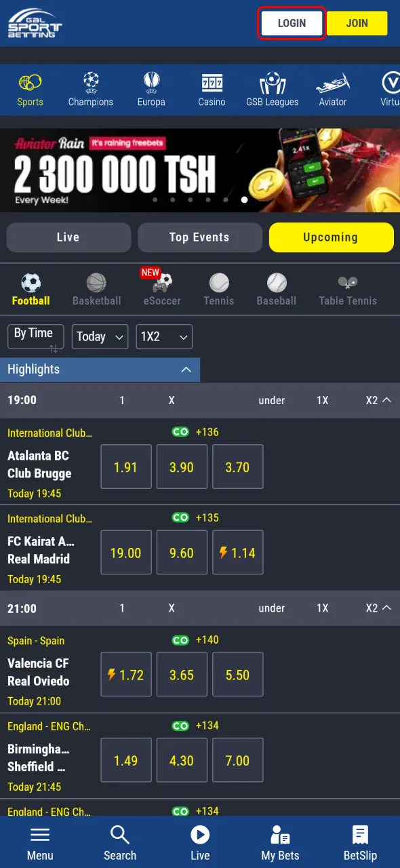Open the Today date dropdown
400x868 pixels.
100,336
